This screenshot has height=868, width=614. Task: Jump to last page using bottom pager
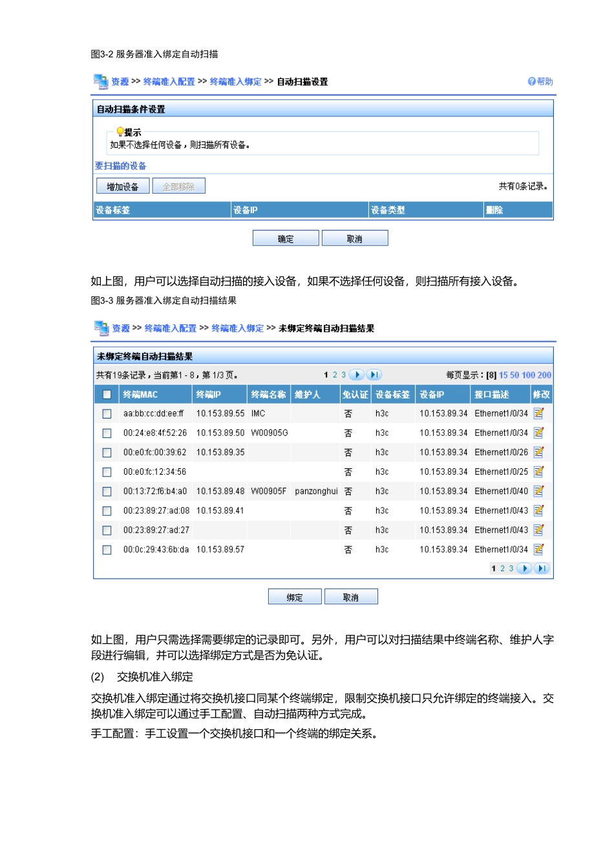coord(542,568)
